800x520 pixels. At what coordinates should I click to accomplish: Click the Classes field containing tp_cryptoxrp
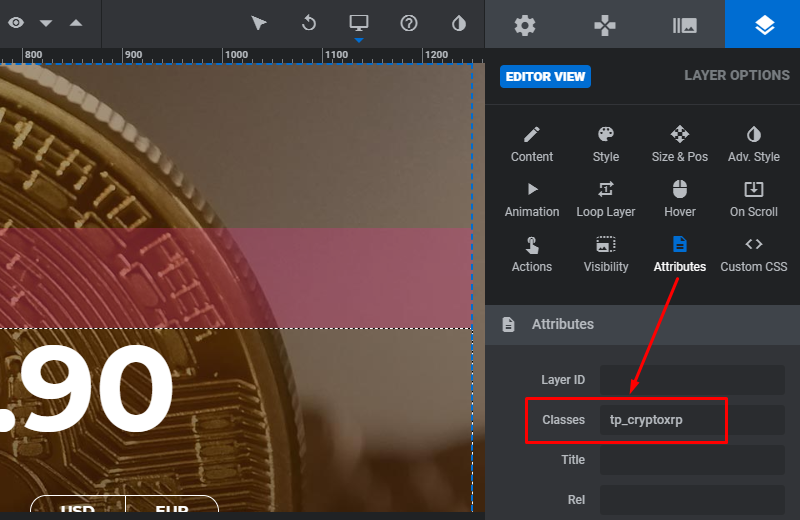(692, 420)
